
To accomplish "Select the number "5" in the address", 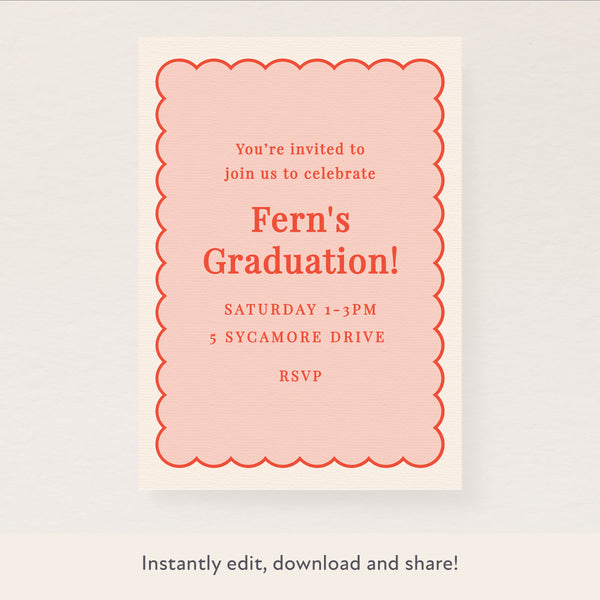I will pos(214,338).
